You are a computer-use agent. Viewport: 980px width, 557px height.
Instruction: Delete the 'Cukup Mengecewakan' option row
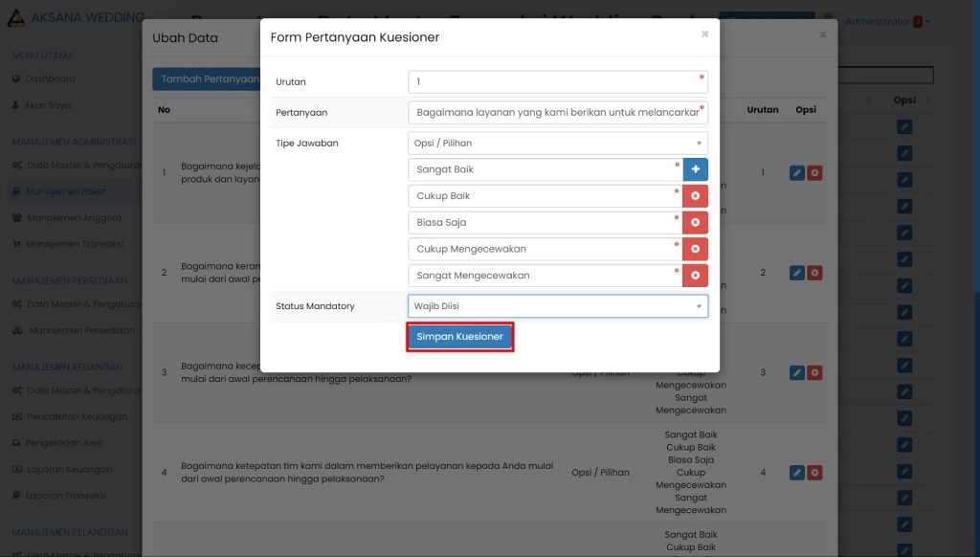695,249
